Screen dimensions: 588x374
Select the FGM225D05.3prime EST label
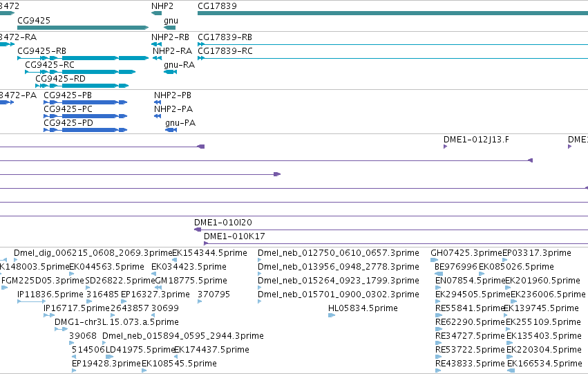(x=43, y=281)
